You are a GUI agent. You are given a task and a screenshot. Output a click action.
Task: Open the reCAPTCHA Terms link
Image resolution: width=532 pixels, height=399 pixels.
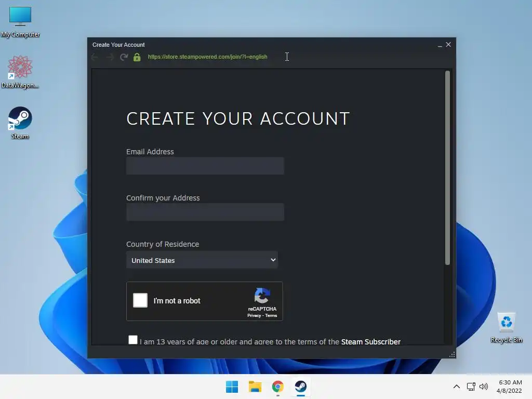click(271, 315)
